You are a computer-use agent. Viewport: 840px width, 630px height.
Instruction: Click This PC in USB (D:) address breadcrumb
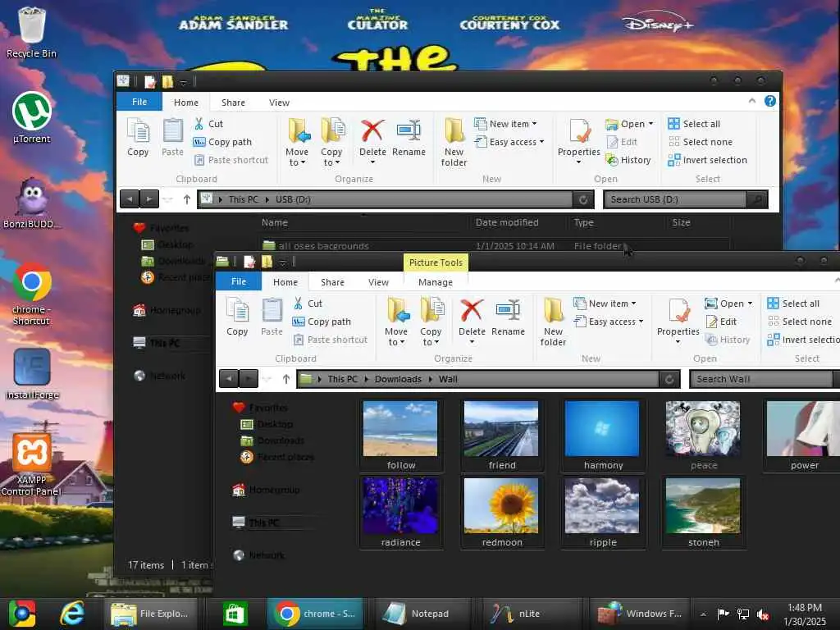pyautogui.click(x=243, y=199)
